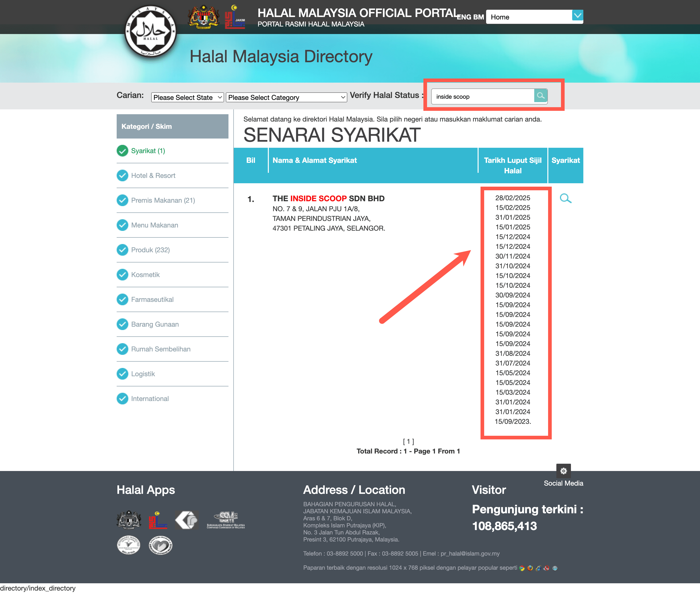Click the Safari browser icon in footer
700x593 pixels.
click(555, 568)
